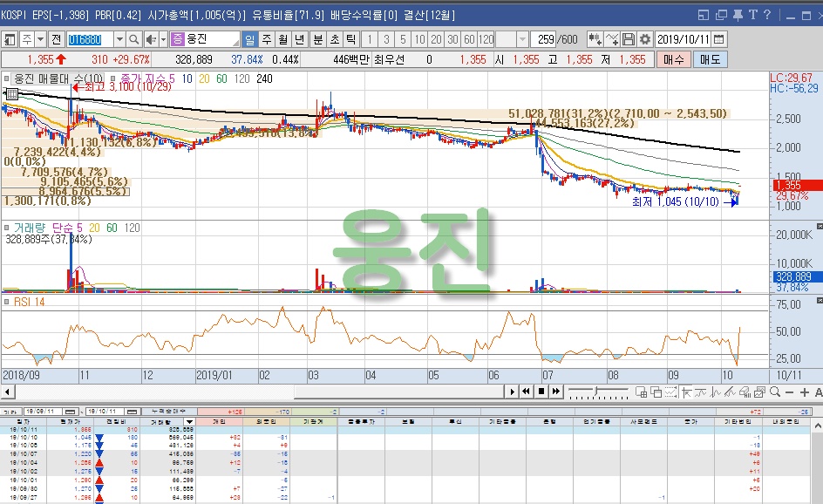Click the table scroll-up arrow at right edge

tap(819, 426)
